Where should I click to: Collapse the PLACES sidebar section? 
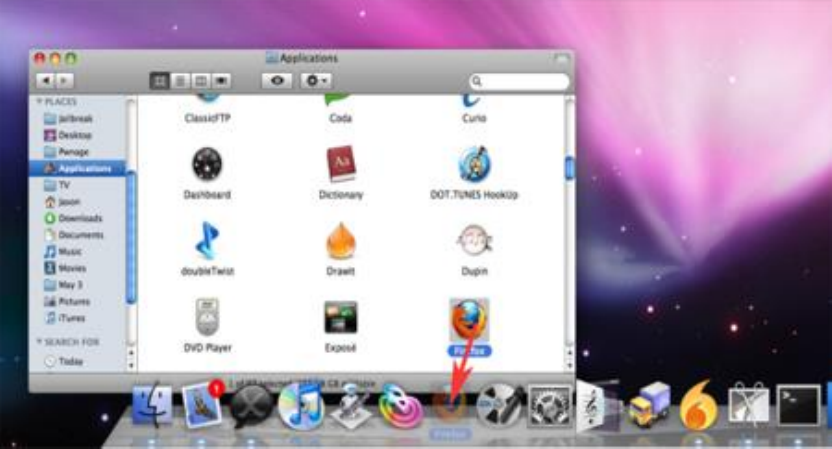pos(39,101)
